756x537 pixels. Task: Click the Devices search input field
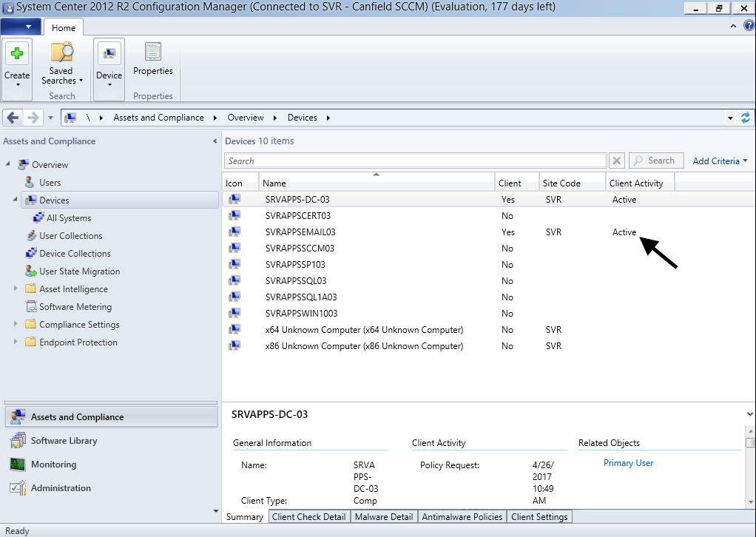pyautogui.click(x=415, y=161)
